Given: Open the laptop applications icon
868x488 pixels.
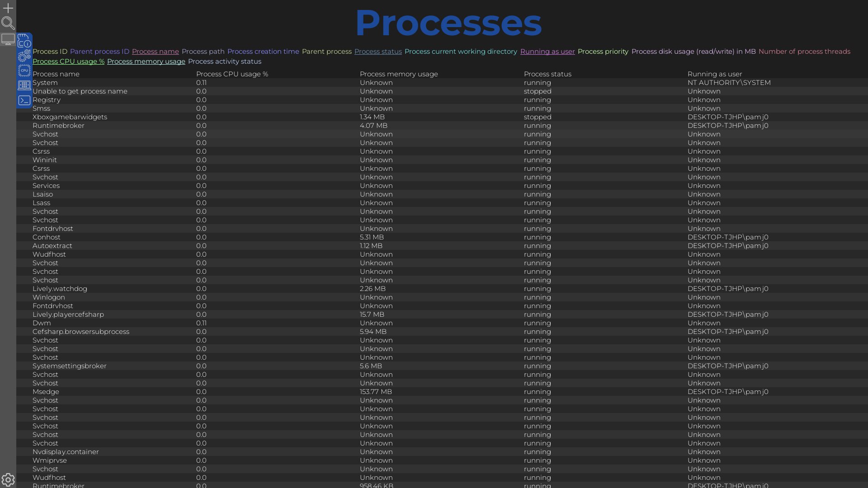Looking at the screenshot, I should pos(24,85).
